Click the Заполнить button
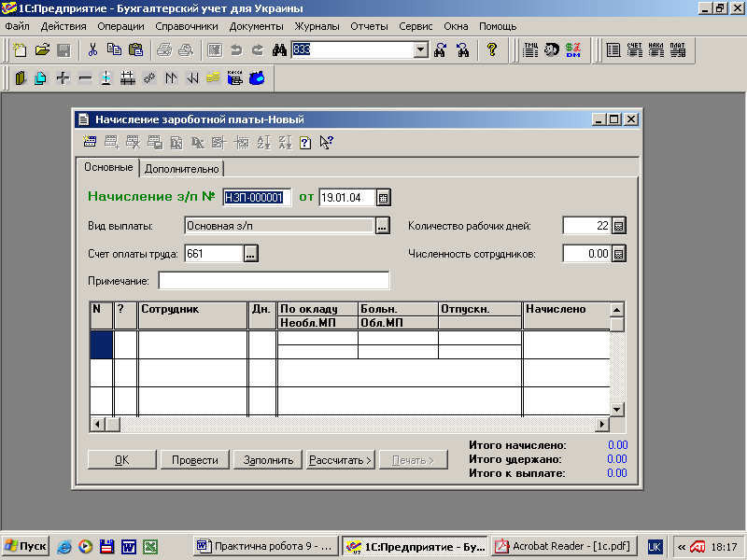Screen dimensions: 747x560 click(268, 460)
